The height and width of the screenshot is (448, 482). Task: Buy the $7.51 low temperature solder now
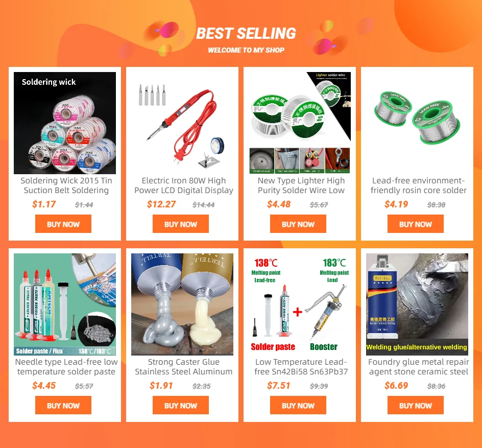pos(298,405)
